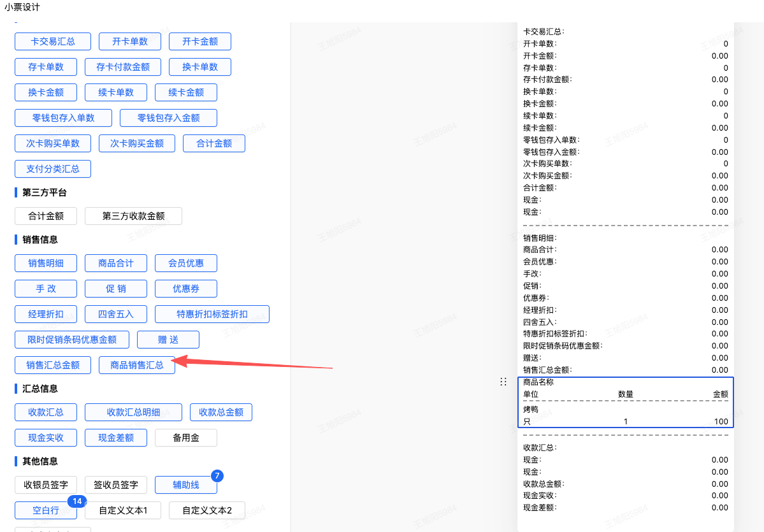Viewport: 764px width, 532px height.
Task: Select the 次卡购买金额 tag
Action: tap(137, 143)
